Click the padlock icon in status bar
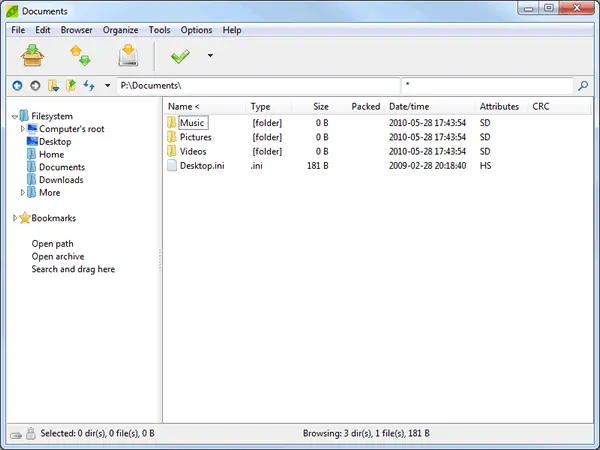 coord(31,434)
